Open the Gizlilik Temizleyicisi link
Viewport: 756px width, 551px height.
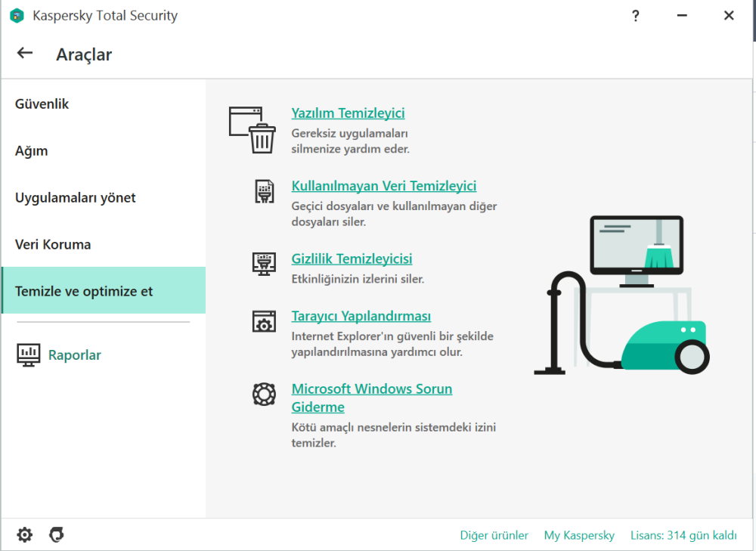tap(352, 258)
